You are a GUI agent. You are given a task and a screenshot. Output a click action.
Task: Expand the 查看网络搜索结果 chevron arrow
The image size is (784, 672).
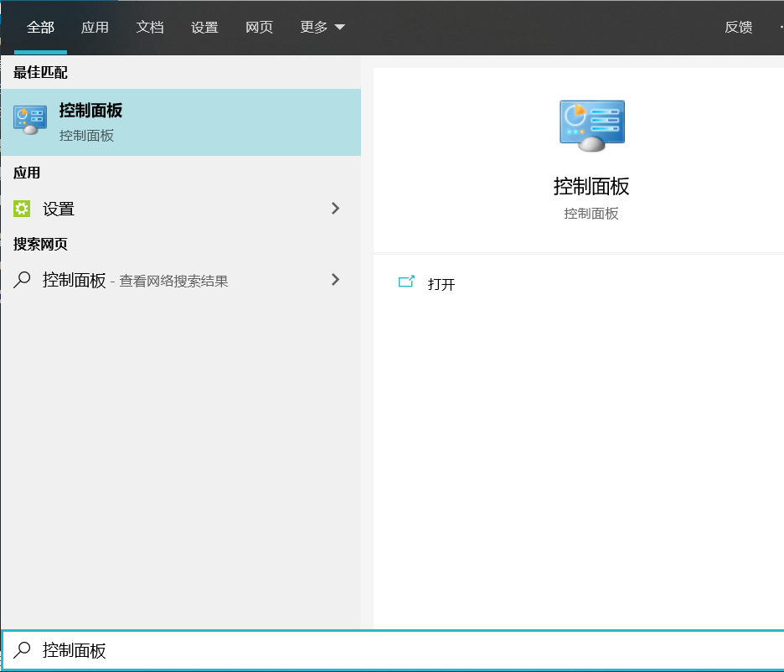tap(335, 280)
